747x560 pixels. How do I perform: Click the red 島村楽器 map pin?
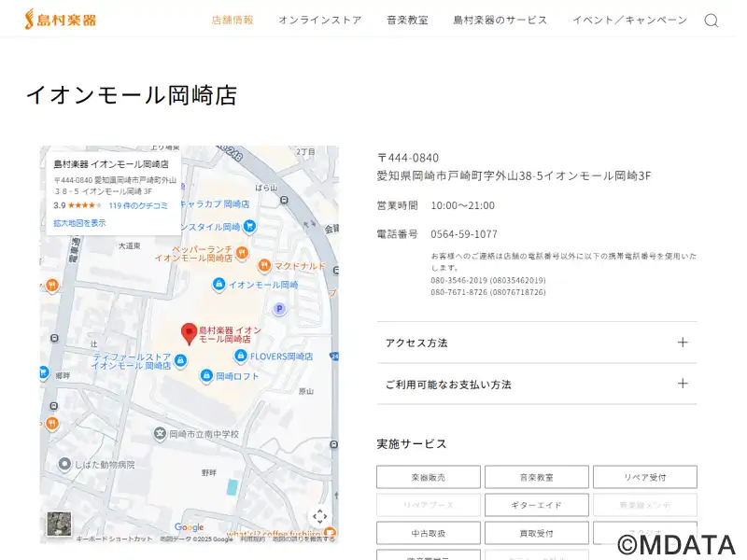189,333
